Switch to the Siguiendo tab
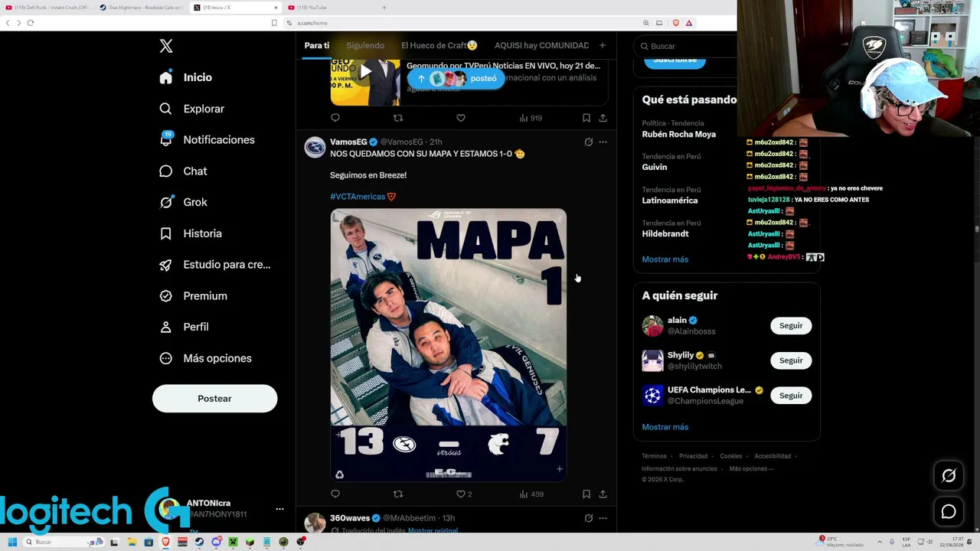 coord(365,46)
